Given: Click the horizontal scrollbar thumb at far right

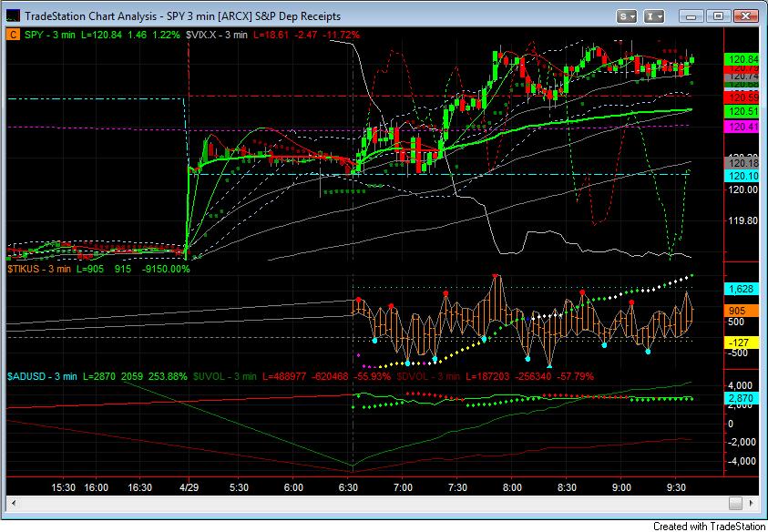Looking at the screenshot, I should pyautogui.click(x=735, y=503).
